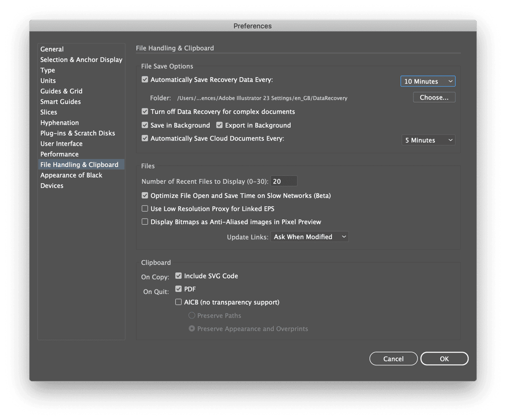506x420 pixels.
Task: View the Hyphenation preferences
Action: (x=60, y=122)
